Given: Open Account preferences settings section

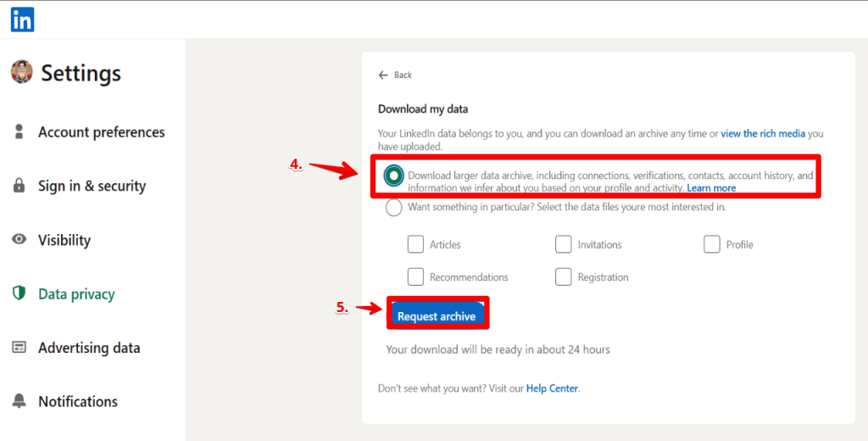Looking at the screenshot, I should 102,131.
